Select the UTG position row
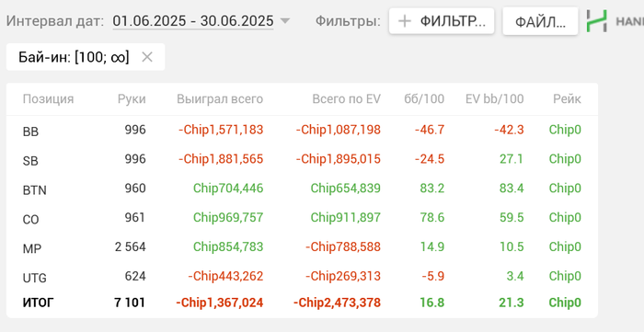Viewport: 644px width, 332px height. pyautogui.click(x=302, y=276)
